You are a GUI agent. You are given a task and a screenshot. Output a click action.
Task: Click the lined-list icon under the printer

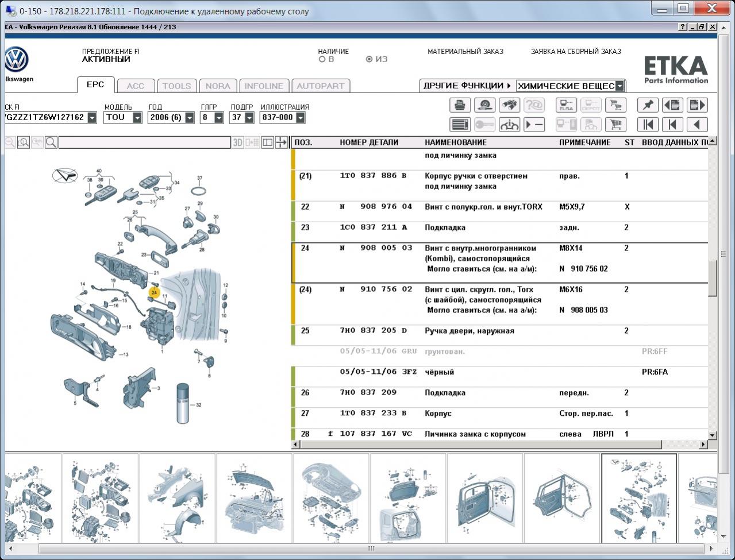(460, 124)
